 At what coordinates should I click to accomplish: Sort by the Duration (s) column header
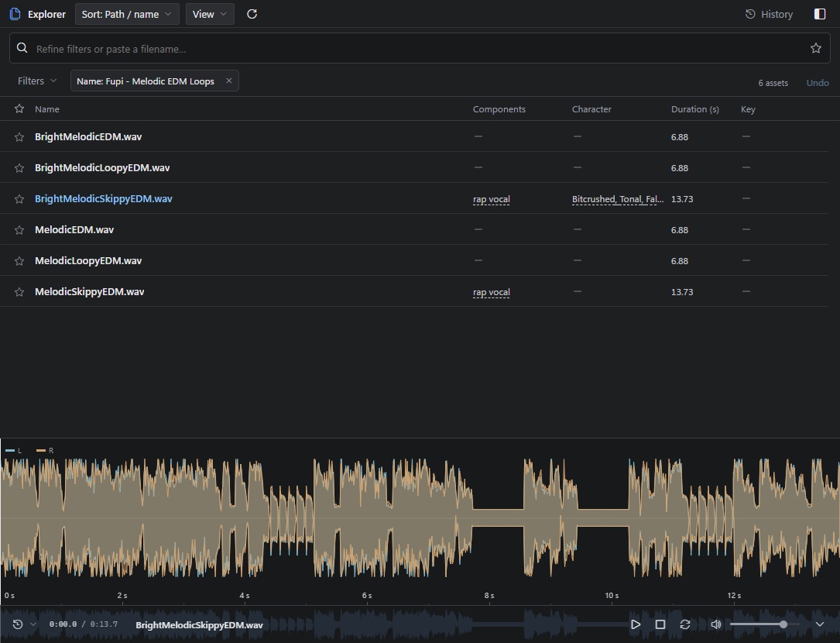(x=694, y=109)
